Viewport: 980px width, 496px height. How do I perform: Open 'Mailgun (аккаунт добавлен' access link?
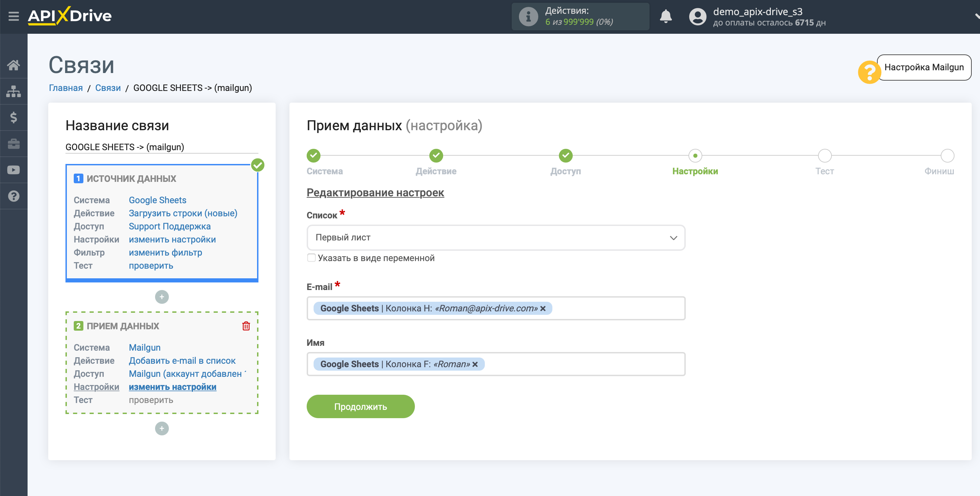coord(187,373)
